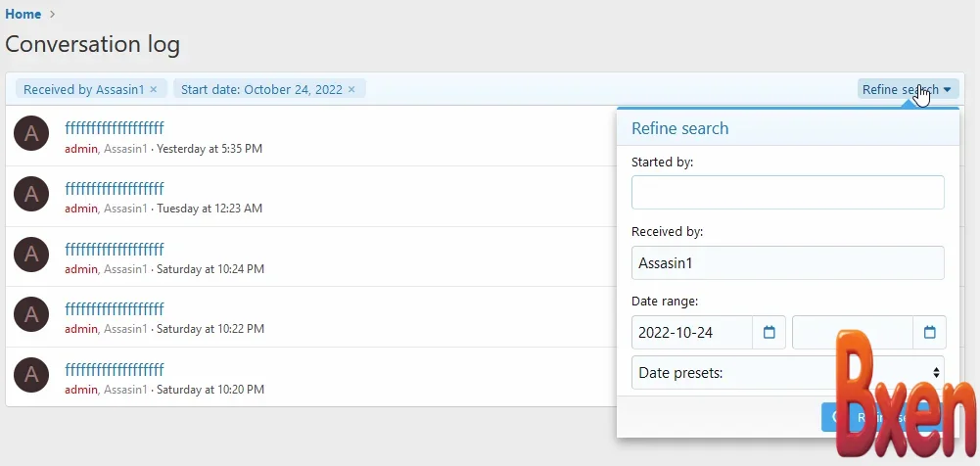
Task: Remove the 'Received by Assasin1' filter
Action: pyautogui.click(x=154, y=89)
